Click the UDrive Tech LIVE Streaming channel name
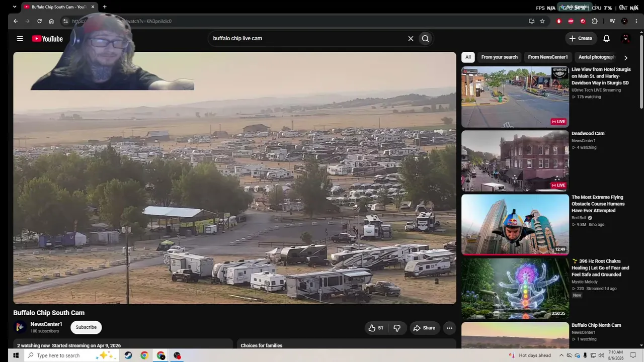This screenshot has height=362, width=644. pyautogui.click(x=596, y=90)
